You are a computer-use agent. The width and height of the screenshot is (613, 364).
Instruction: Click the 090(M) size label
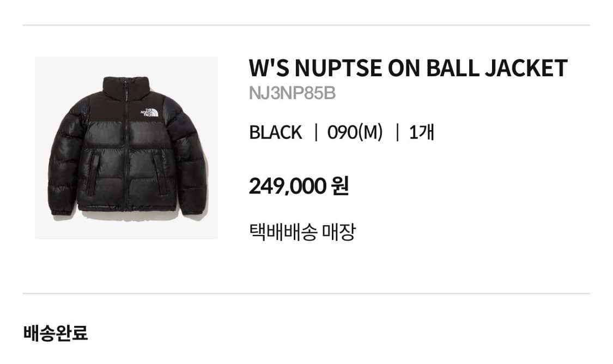(x=355, y=132)
